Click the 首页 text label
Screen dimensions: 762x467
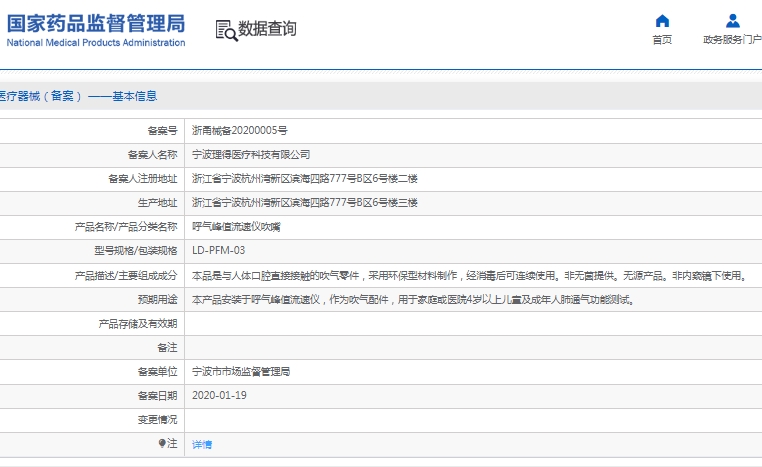(x=662, y=39)
